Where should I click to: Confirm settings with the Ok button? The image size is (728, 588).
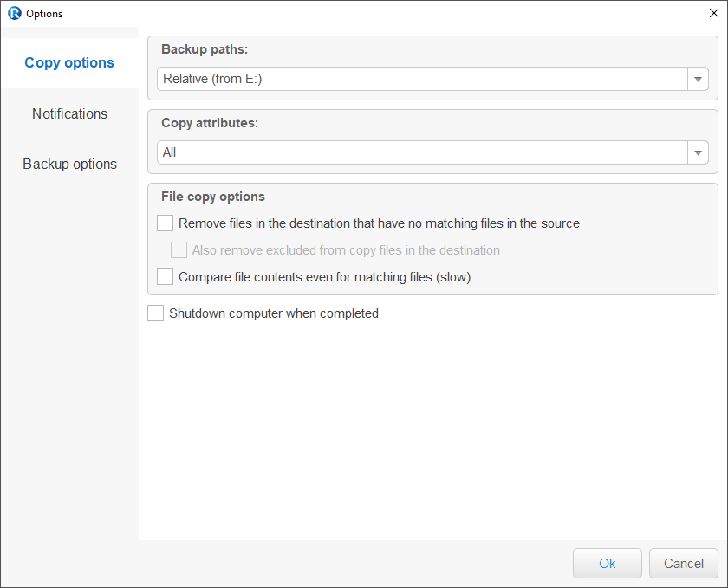[608, 563]
